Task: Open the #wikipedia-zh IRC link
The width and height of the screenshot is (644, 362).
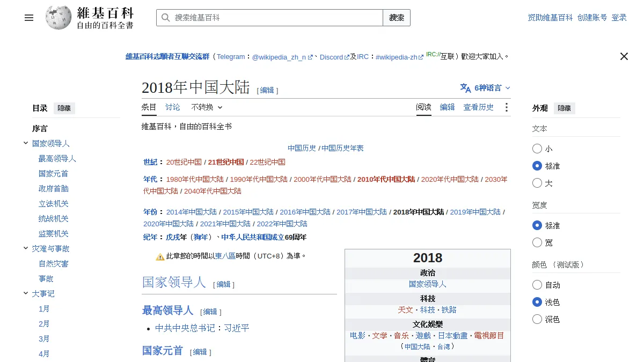Action: click(400, 57)
